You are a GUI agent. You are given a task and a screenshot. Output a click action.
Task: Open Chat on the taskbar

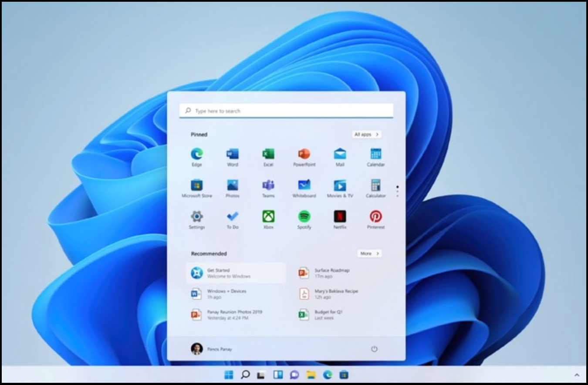294,375
